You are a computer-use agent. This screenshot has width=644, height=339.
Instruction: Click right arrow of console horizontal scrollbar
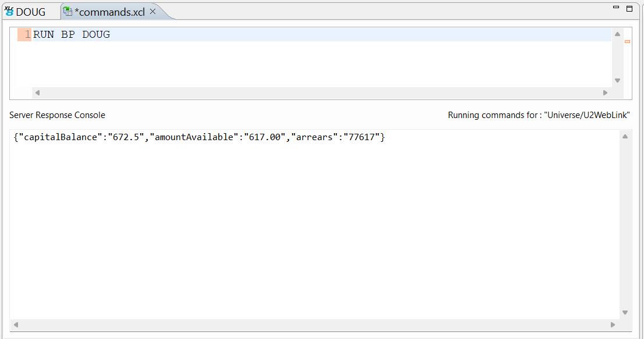pyautogui.click(x=613, y=324)
